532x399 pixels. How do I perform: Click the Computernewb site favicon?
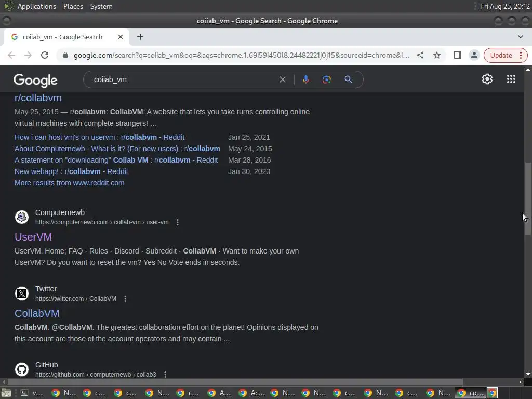pyautogui.click(x=22, y=217)
